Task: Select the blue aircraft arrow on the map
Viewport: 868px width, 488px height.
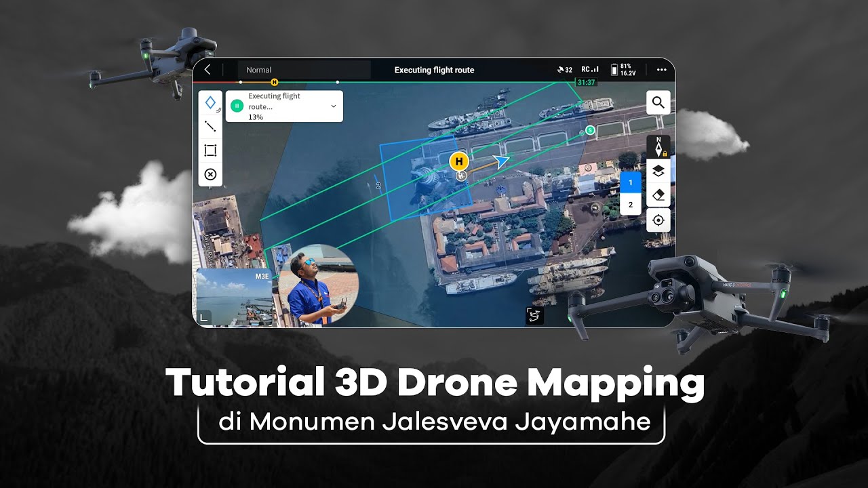Action: (501, 161)
